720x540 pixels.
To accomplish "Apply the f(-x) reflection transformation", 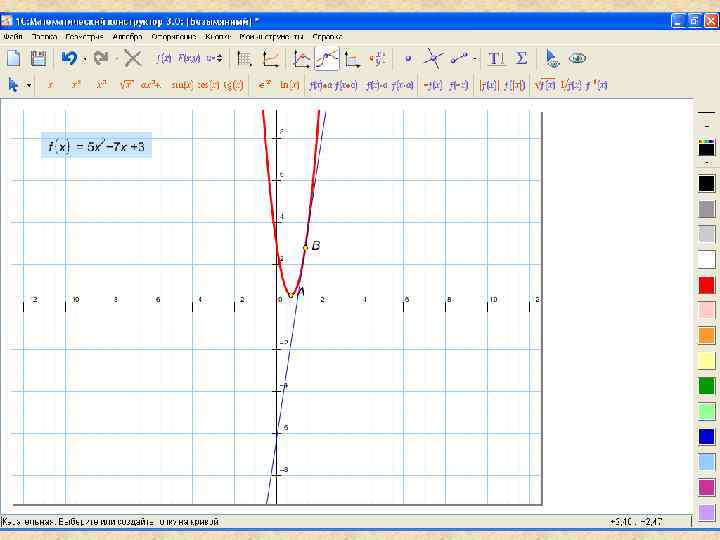I will tap(459, 85).
